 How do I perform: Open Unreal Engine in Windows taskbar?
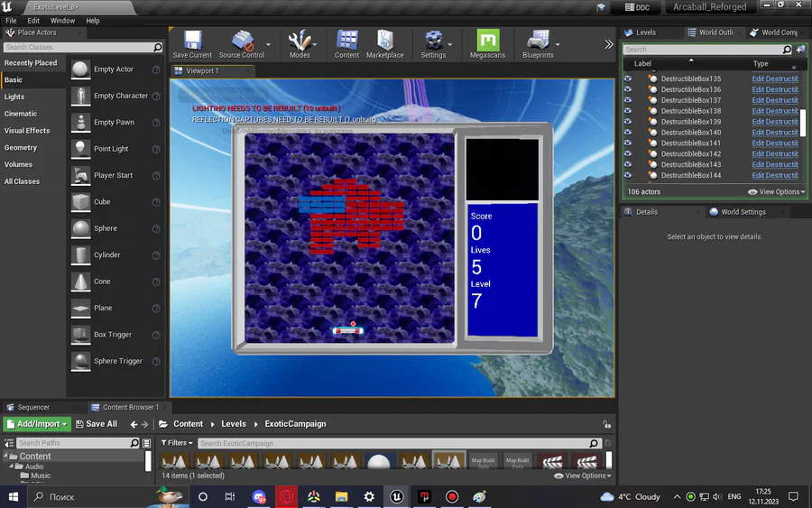397,497
